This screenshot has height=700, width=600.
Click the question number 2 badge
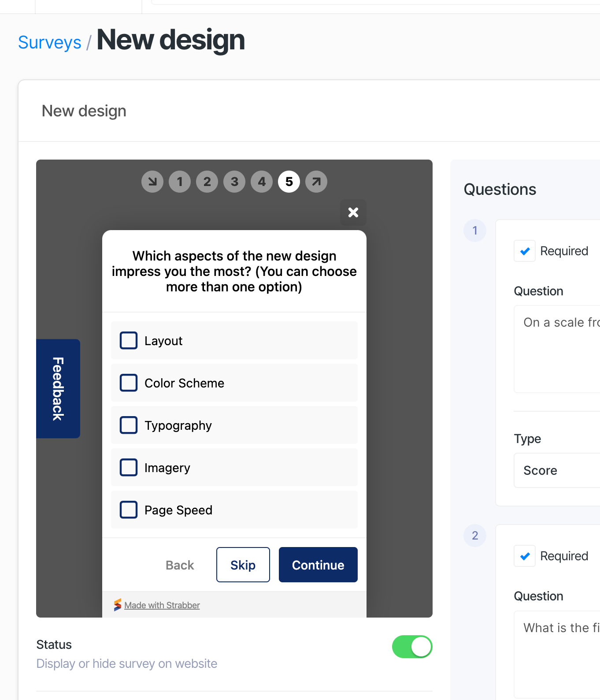(475, 536)
